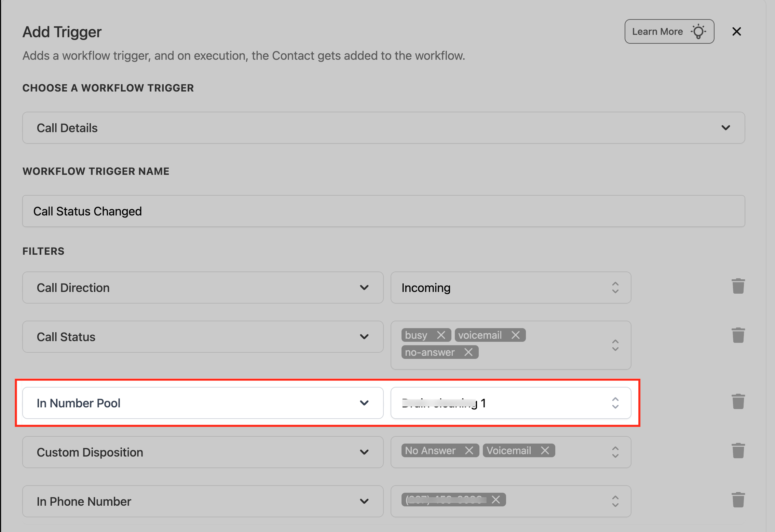Delete the Call Direction filter
Viewport: 775px width, 532px height.
pos(738,286)
